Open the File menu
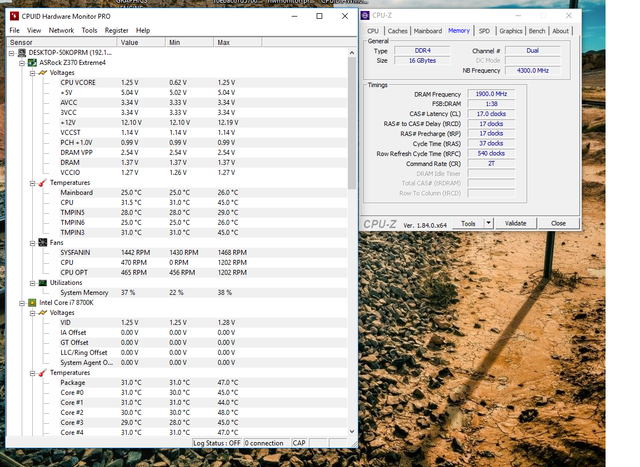Viewport: 640px width, 467px height. click(x=14, y=30)
